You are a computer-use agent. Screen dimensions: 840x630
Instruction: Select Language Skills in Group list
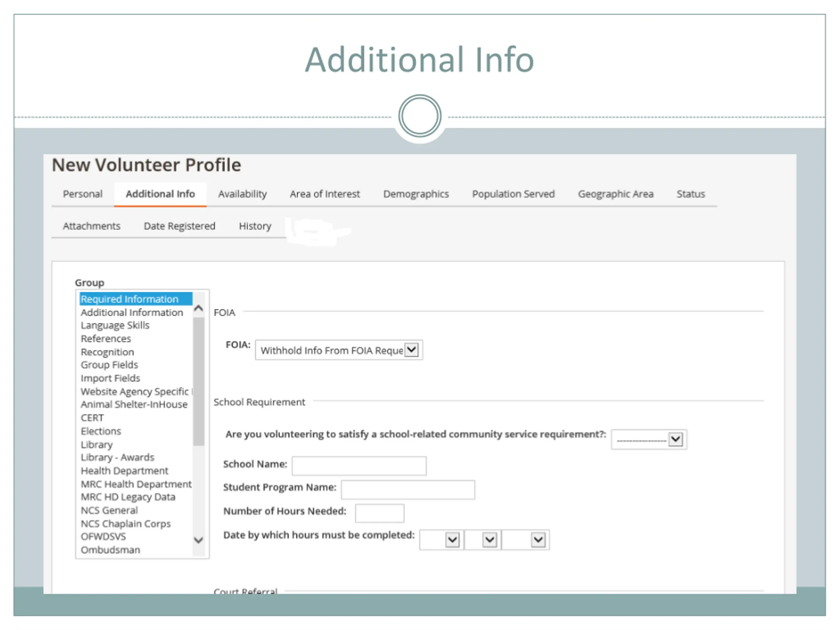(x=115, y=325)
